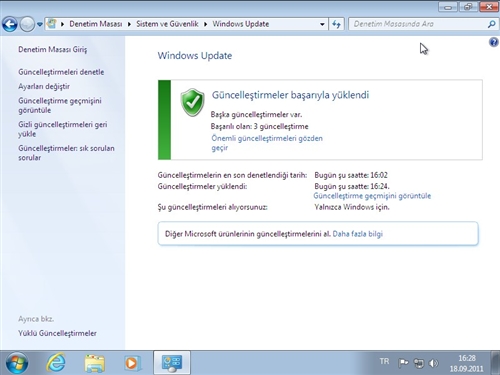Select Sistem ve Güvenlik breadcrumb

click(167, 24)
